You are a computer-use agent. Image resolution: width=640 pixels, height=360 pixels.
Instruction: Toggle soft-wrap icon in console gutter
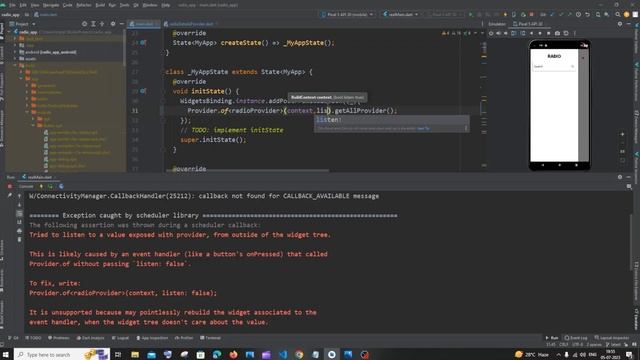(19, 213)
